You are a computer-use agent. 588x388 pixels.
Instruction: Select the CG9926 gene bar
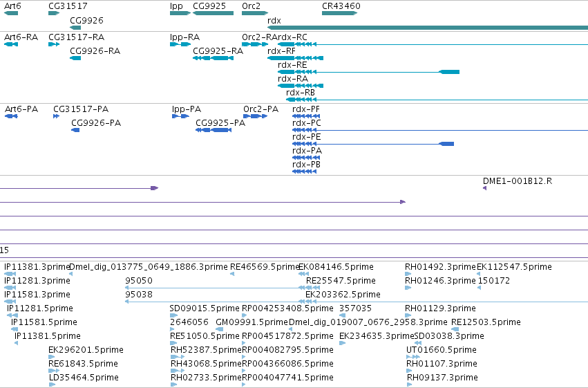pyautogui.click(x=75, y=28)
